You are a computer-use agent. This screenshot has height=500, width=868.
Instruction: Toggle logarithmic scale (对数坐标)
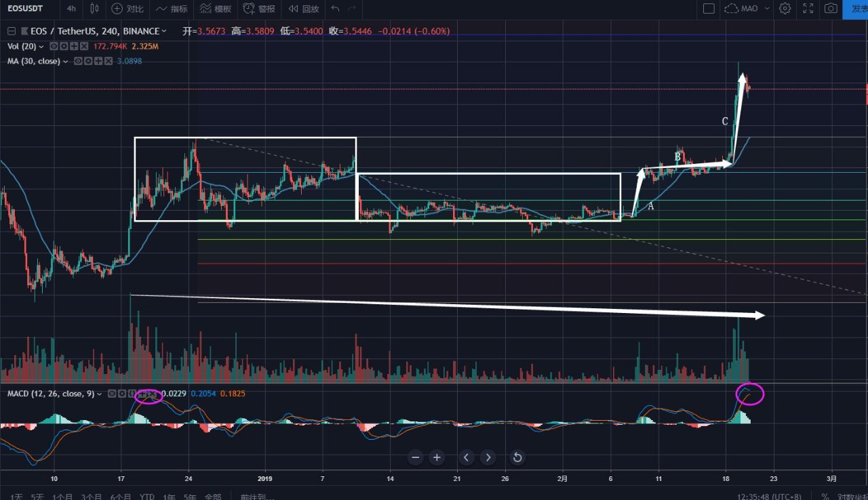pyautogui.click(x=852, y=497)
